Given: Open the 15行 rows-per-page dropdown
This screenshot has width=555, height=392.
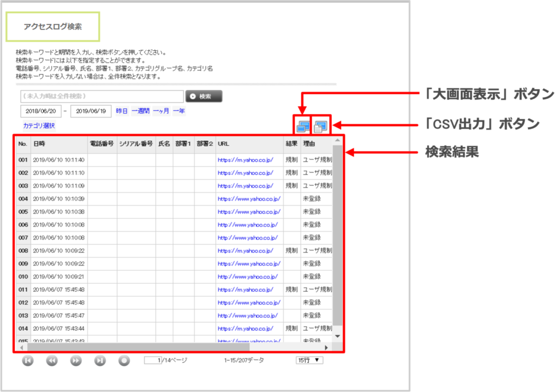Looking at the screenshot, I should click(x=309, y=360).
